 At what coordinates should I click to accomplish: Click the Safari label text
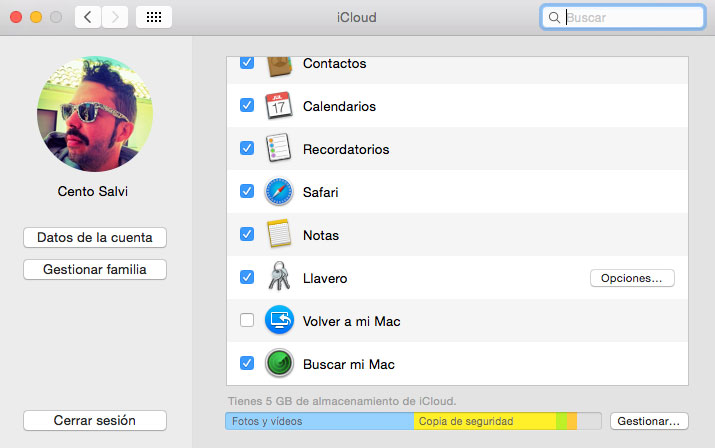coord(321,192)
